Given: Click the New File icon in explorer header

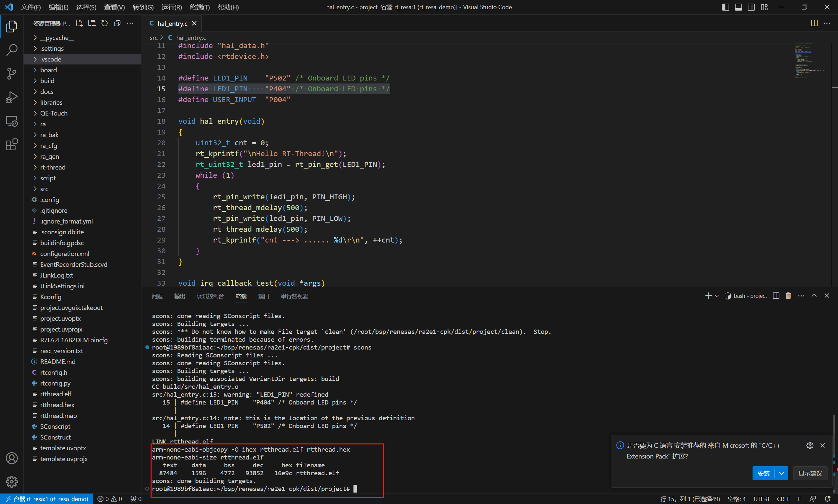Looking at the screenshot, I should [79, 23].
